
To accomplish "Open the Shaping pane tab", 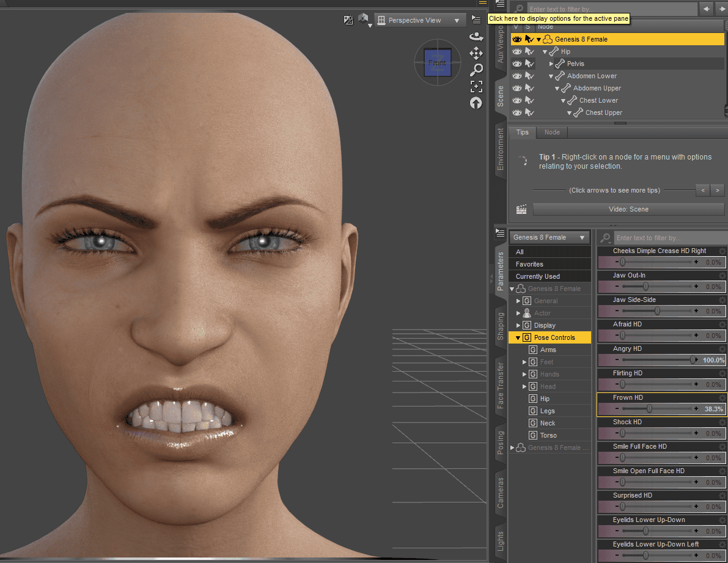I will (x=500, y=328).
